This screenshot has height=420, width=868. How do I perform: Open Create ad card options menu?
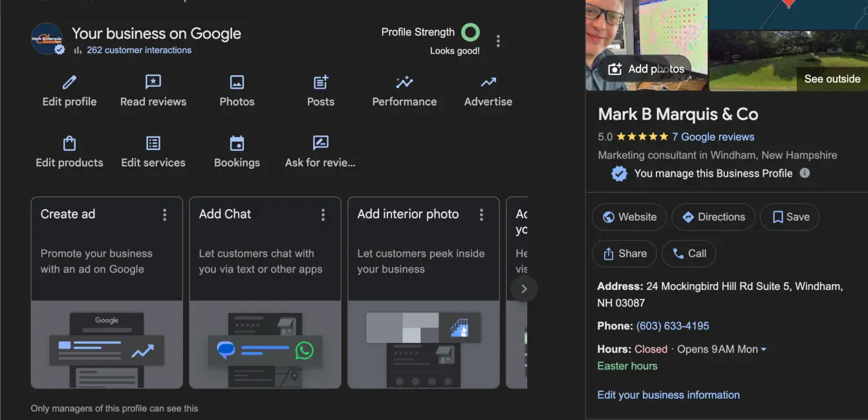(165, 215)
